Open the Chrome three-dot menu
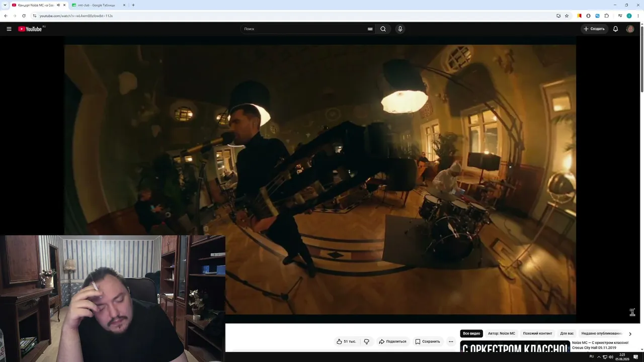The image size is (644, 362). click(x=638, y=16)
